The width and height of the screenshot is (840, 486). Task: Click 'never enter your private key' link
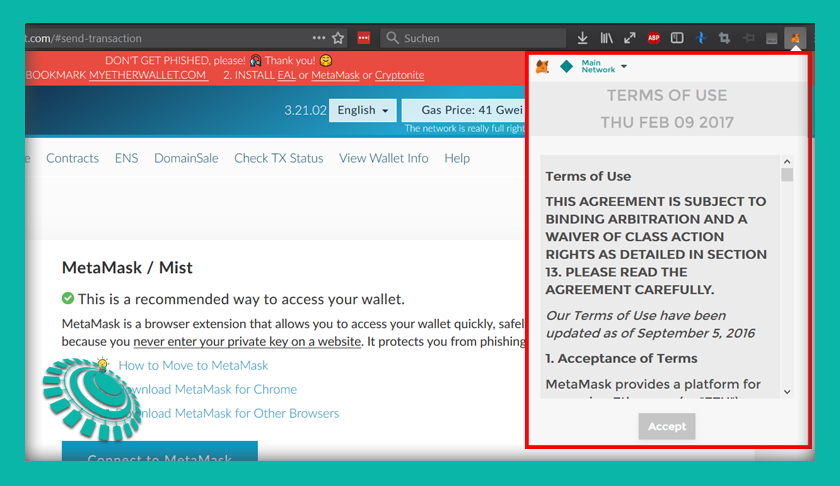pos(247,342)
